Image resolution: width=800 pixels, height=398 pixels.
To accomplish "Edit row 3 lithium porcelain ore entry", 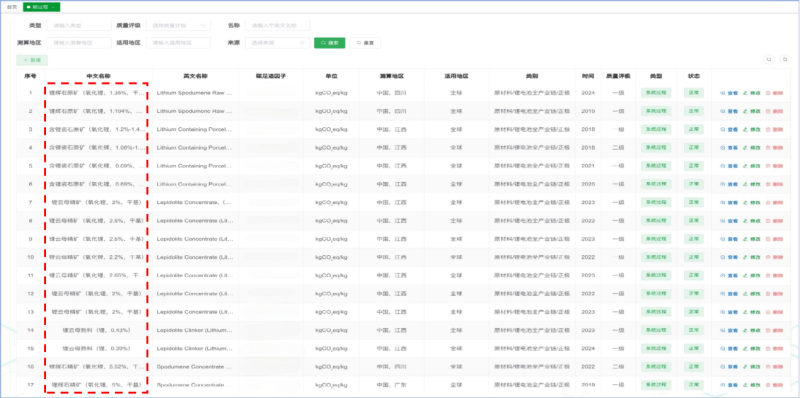I will [752, 130].
